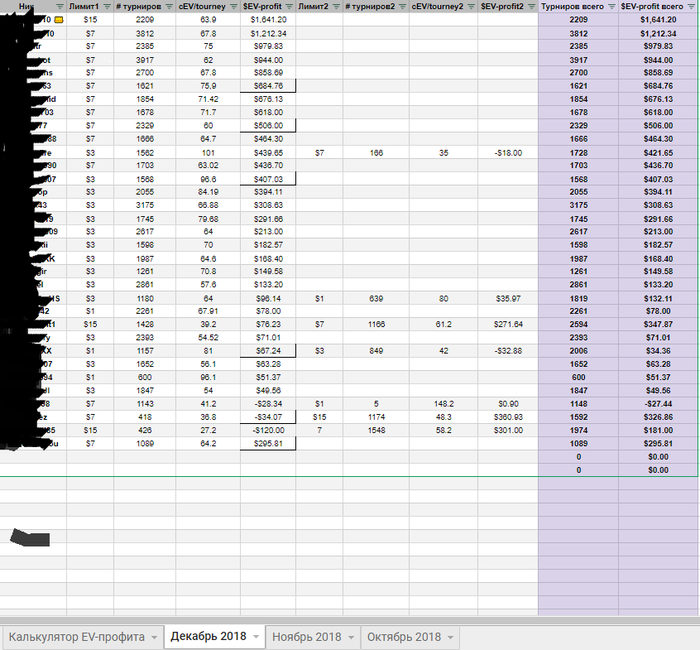Screen dimensions: 700x650
Task: Open filter for Лимит2 column
Action: tap(337, 7)
